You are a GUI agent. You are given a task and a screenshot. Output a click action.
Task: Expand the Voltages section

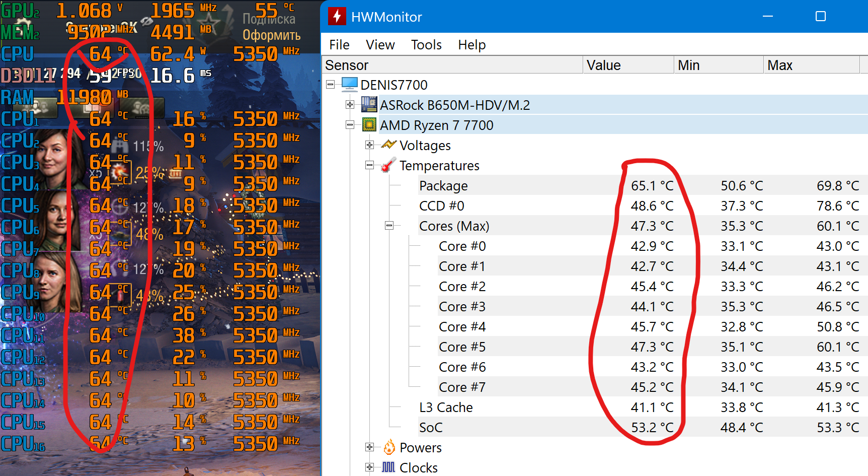pos(369,145)
